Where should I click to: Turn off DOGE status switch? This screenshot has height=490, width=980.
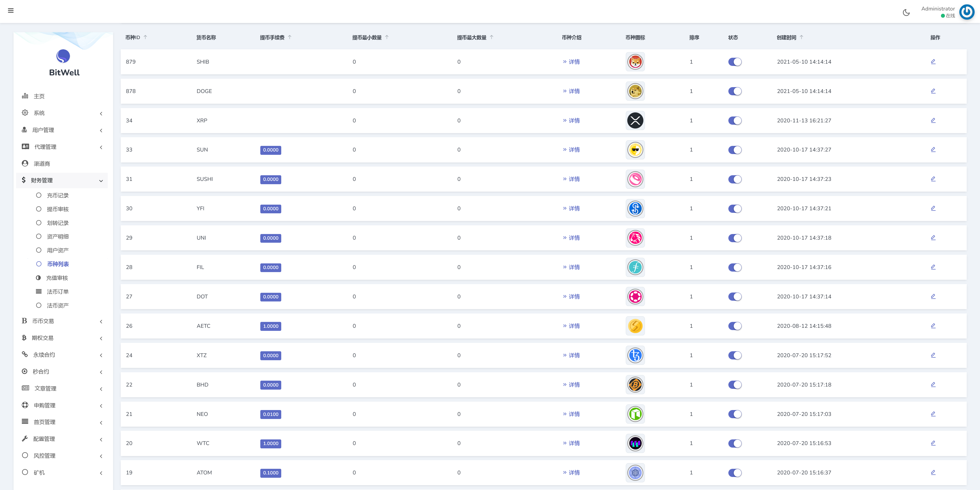pyautogui.click(x=735, y=91)
